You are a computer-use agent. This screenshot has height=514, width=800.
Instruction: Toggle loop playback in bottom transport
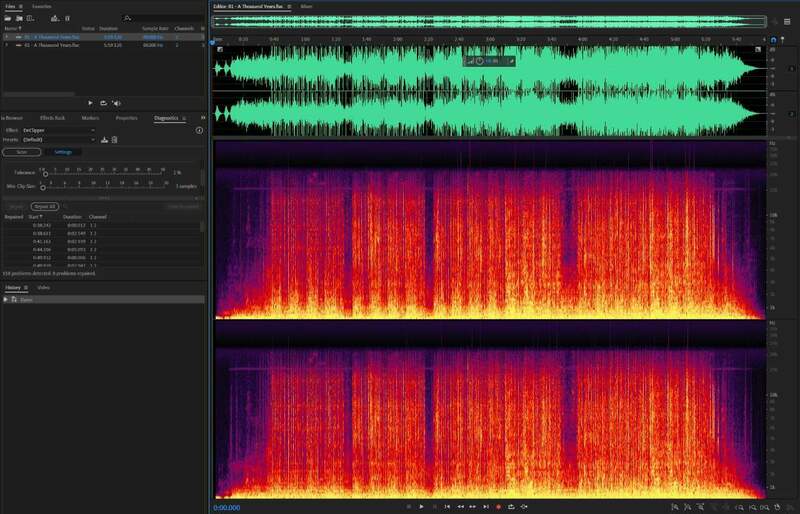pyautogui.click(x=512, y=507)
